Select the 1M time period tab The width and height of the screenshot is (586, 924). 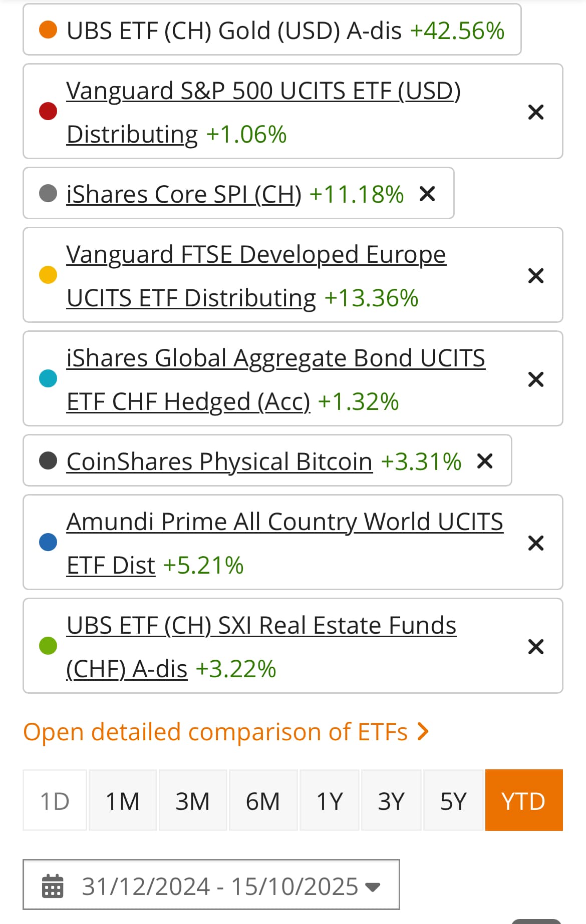(123, 801)
